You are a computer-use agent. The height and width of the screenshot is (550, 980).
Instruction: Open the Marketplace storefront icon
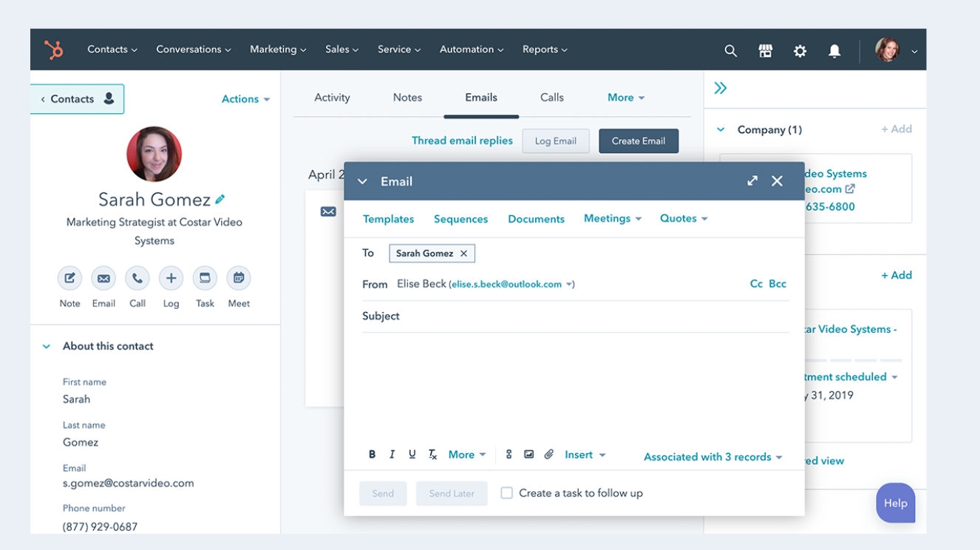click(765, 50)
